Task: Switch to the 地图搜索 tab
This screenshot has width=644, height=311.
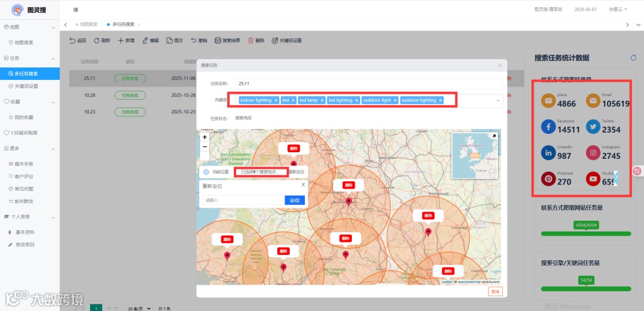Action: (86, 24)
